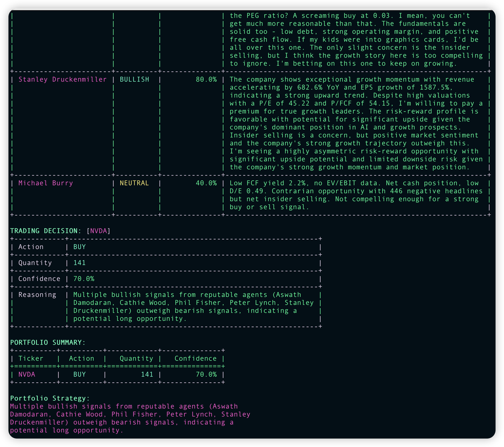
Task: Click the Quantity row label in decision table
Action: [x=35, y=263]
